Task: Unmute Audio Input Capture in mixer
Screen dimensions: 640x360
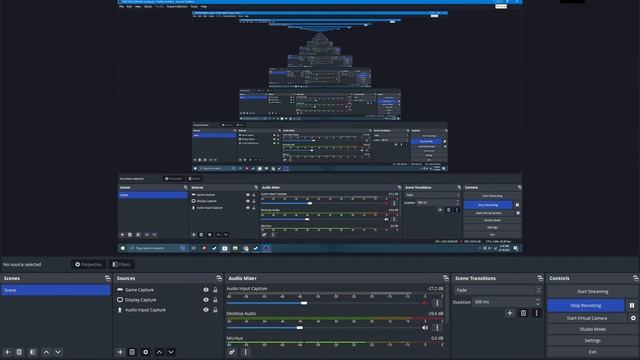Action: (x=425, y=303)
